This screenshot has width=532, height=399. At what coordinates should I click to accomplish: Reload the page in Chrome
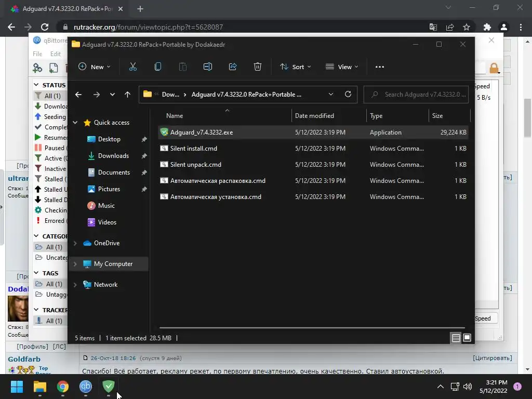pos(45,27)
